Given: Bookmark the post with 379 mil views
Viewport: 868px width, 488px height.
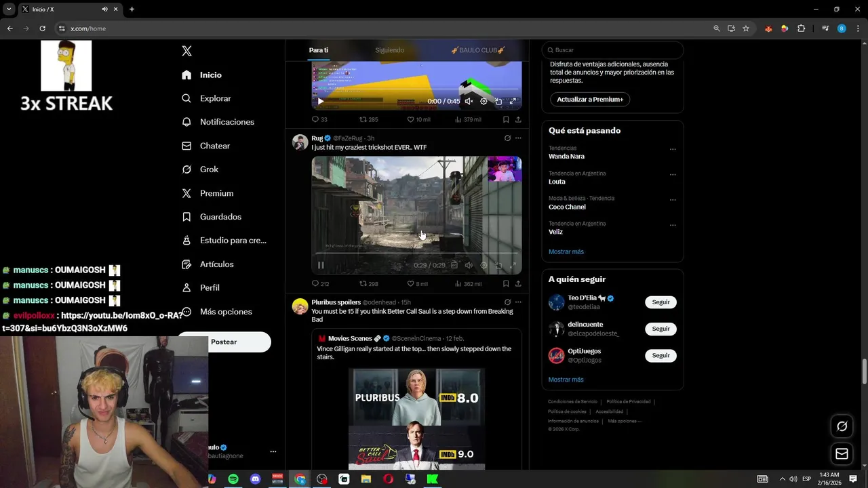Looking at the screenshot, I should [506, 119].
